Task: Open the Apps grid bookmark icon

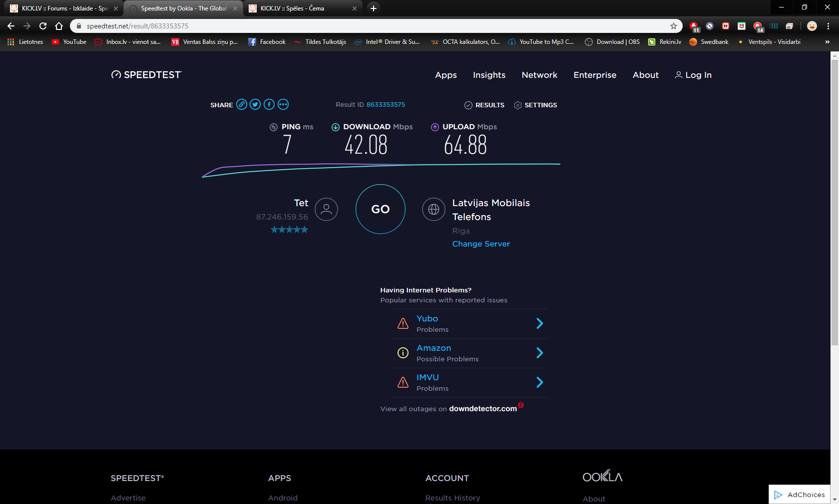Action: (10, 42)
